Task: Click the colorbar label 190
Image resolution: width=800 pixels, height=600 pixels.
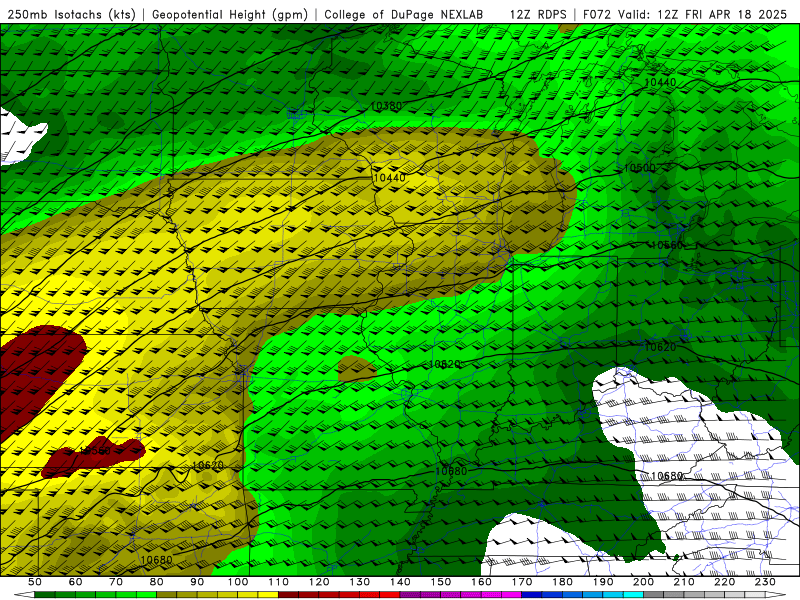Action: click(603, 582)
